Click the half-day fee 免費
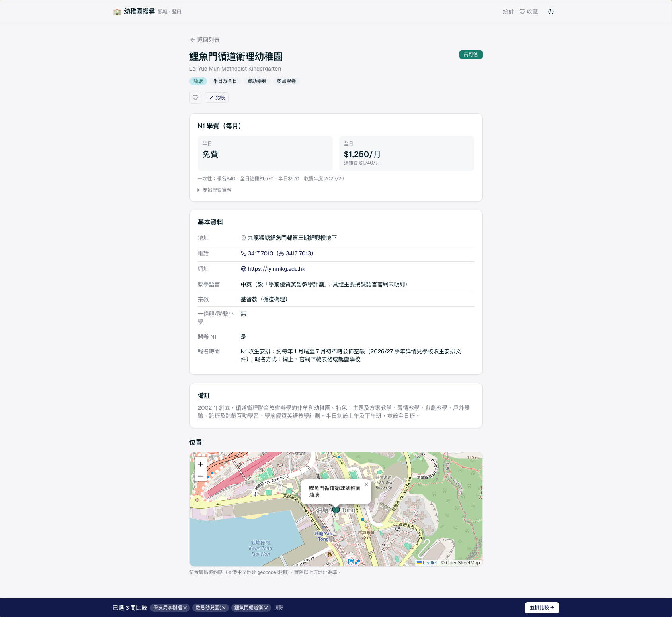 tap(210, 154)
